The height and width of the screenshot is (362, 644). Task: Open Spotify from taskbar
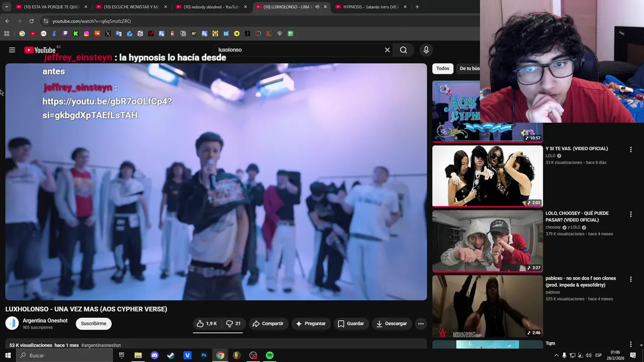click(270, 355)
